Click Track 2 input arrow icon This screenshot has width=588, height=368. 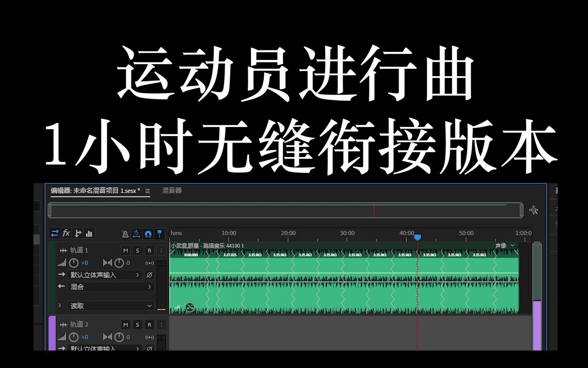click(62, 348)
